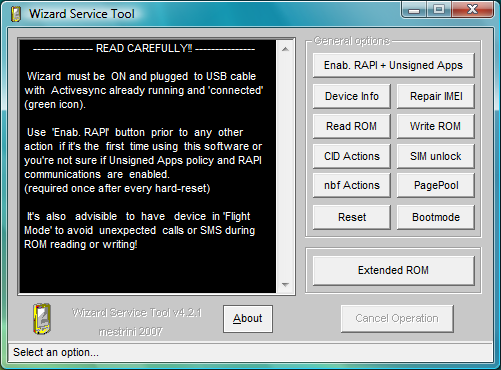
Task: Click the 'READ CAREFULLY!!' heading in the text box
Action: (x=144, y=48)
